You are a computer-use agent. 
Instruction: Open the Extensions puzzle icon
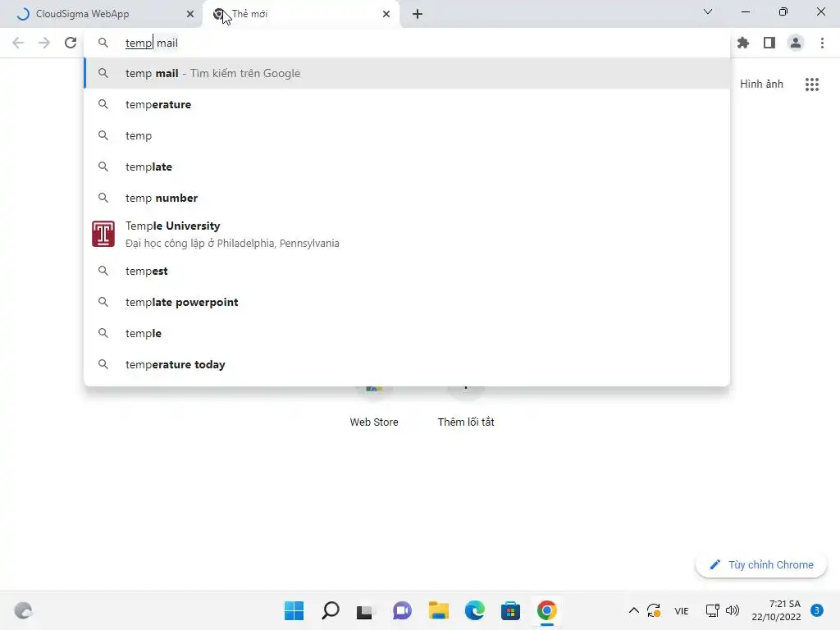pos(743,43)
